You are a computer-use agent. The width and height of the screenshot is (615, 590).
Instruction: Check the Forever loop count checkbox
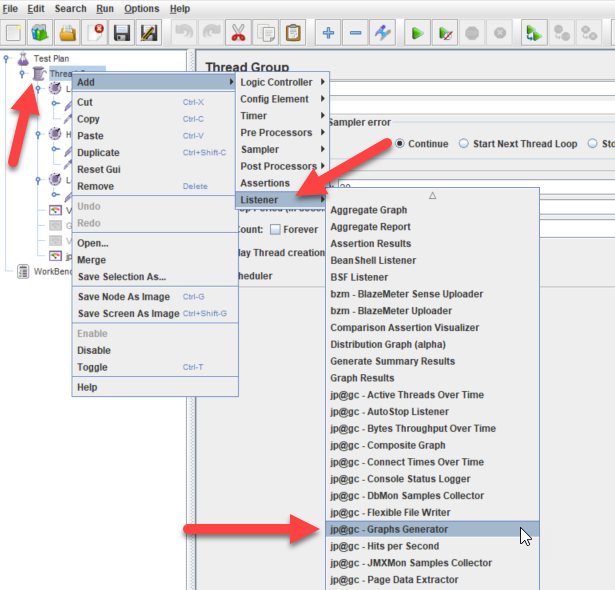[275, 229]
